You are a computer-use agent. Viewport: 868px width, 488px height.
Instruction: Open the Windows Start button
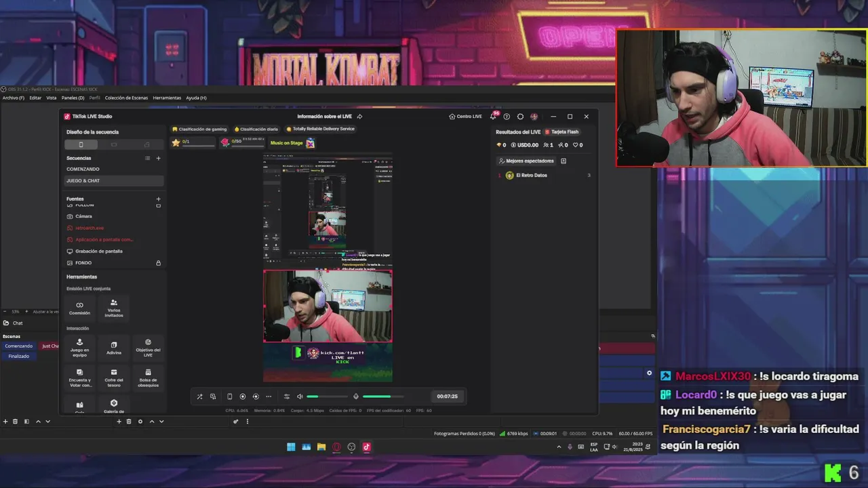[x=291, y=447]
